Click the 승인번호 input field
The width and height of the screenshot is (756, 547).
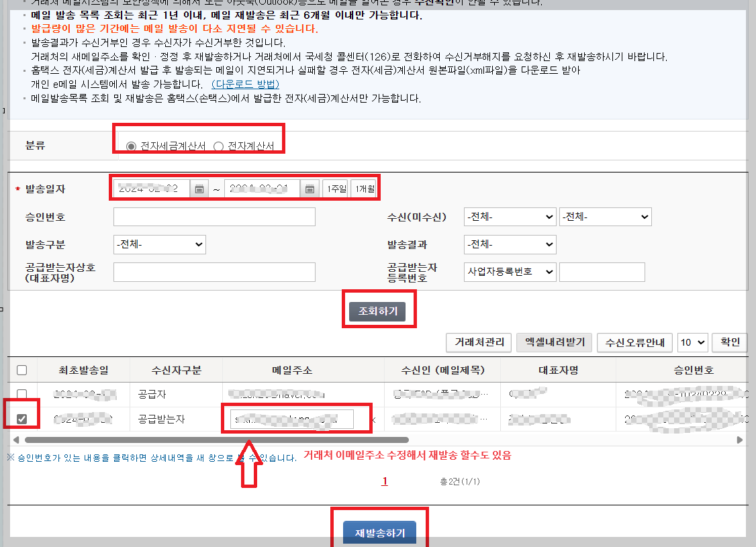point(214,217)
